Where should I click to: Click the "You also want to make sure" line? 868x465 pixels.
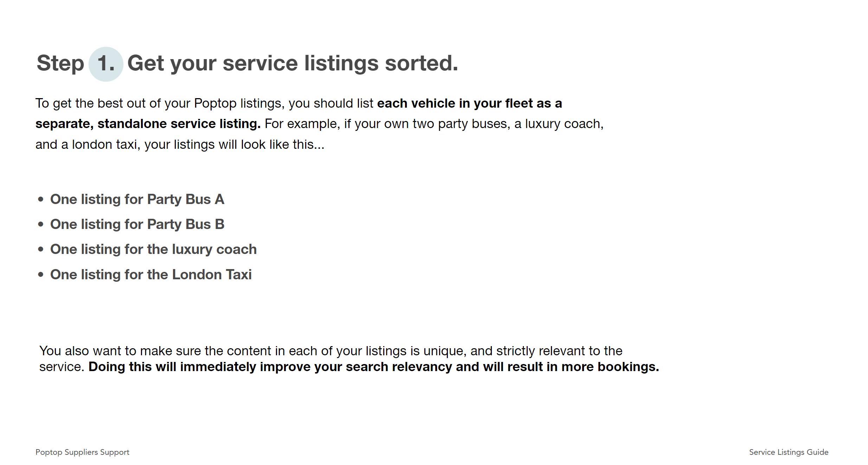[x=330, y=351]
